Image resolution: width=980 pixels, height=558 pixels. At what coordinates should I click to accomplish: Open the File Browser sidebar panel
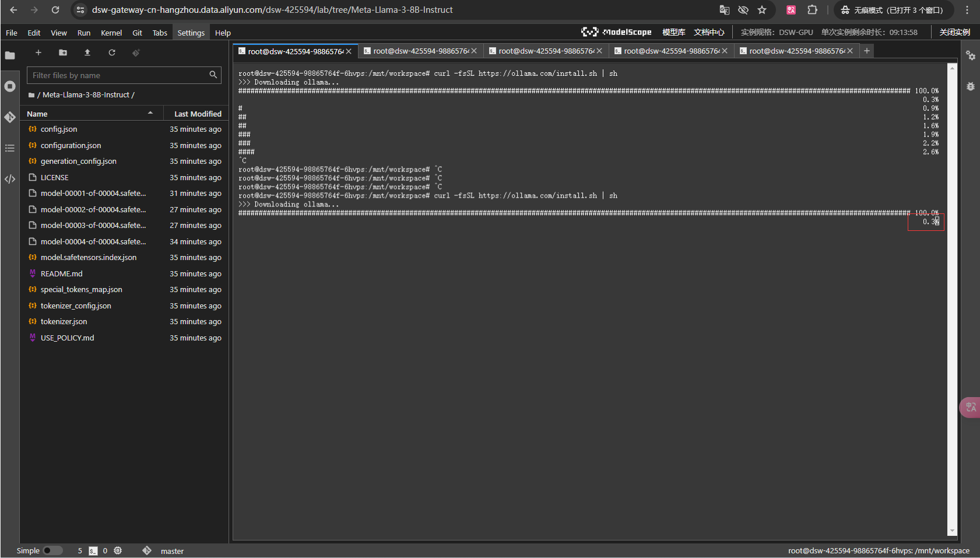pos(10,55)
